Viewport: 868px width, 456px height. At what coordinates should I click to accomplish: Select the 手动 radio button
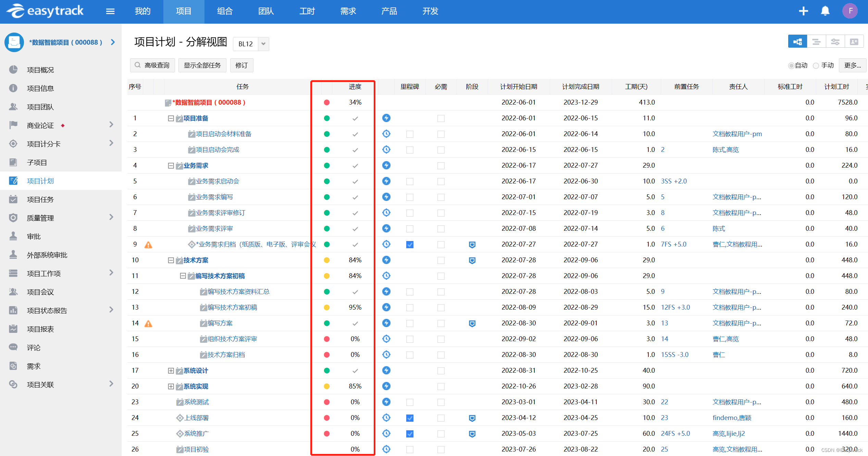click(816, 65)
